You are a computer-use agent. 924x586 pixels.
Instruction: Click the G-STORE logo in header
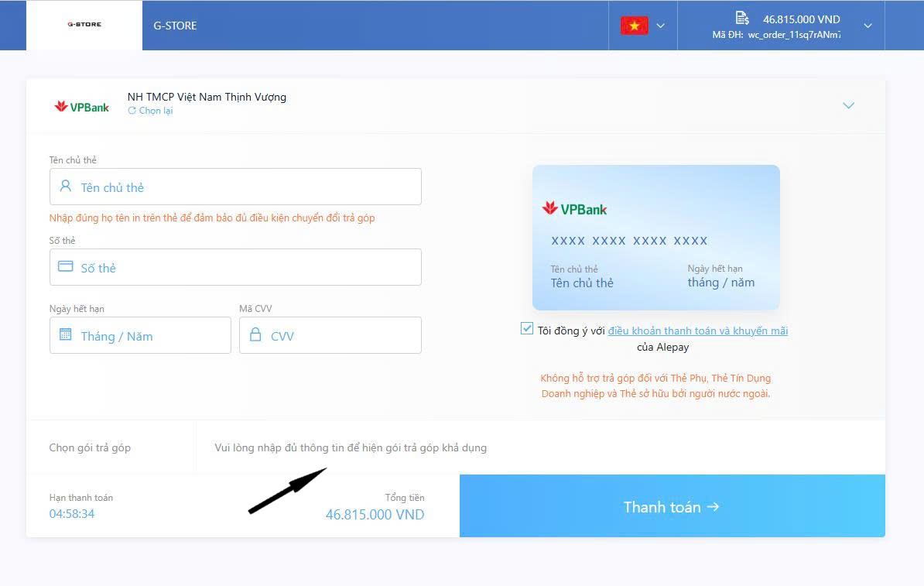point(84,25)
